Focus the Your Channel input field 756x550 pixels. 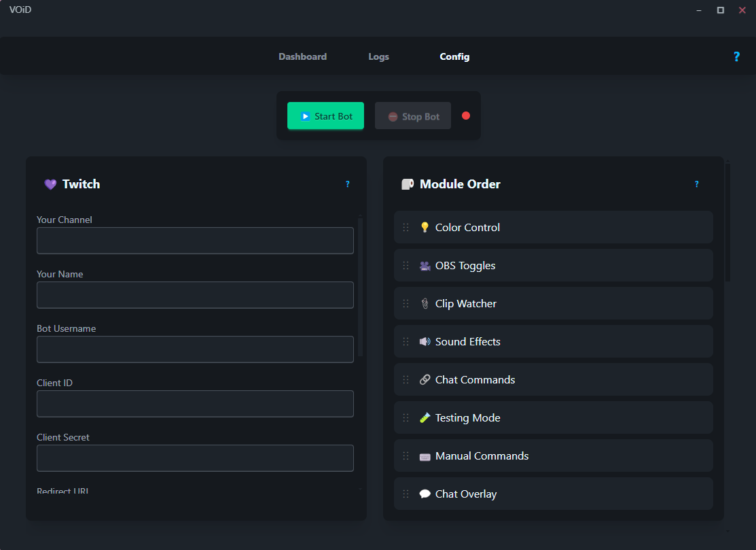pyautogui.click(x=195, y=241)
